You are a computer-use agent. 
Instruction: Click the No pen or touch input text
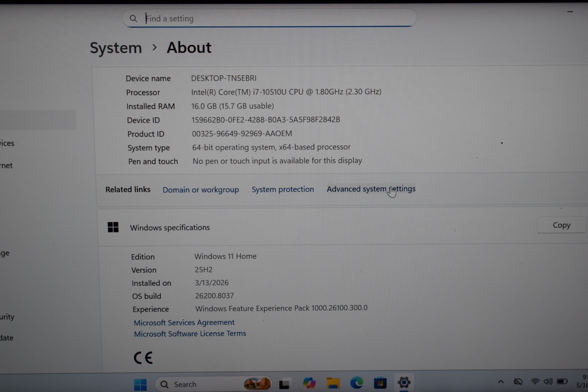coord(277,161)
